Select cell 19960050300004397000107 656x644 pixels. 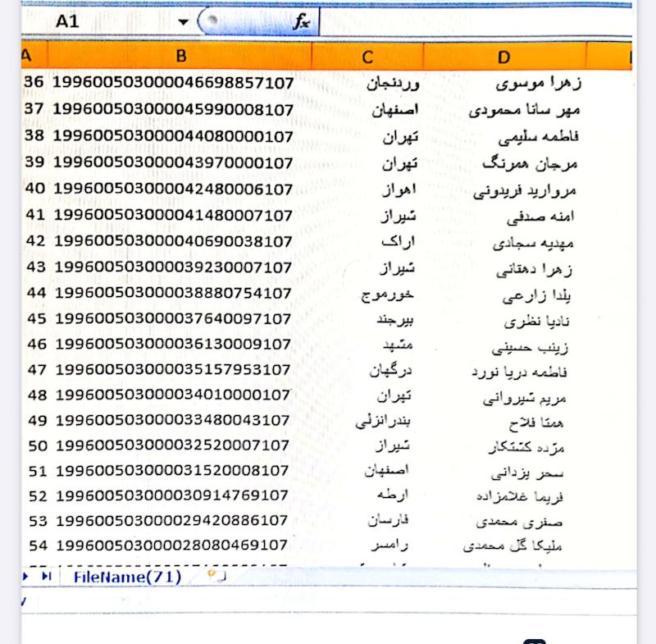point(173,162)
